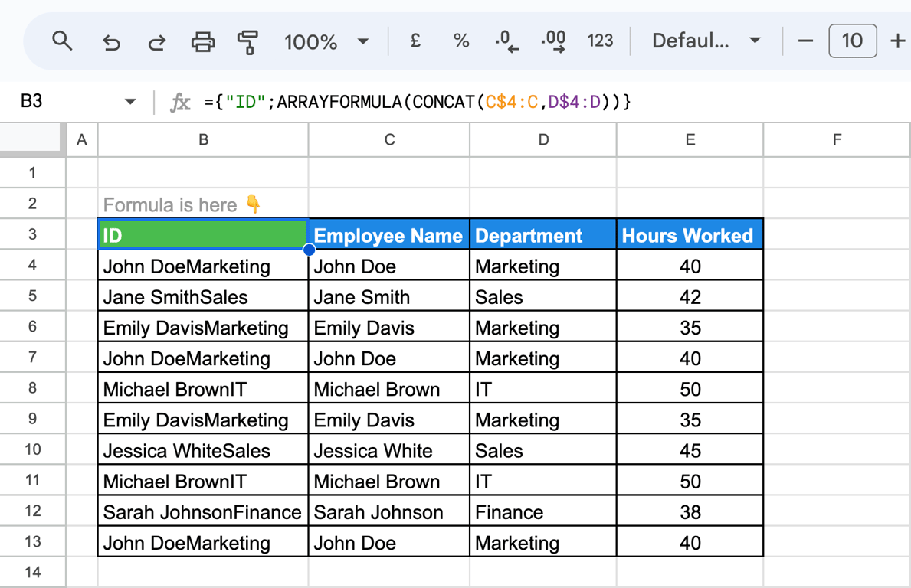Click the 'Formula is here' note cell
Viewport: 911px width, 588px height.
(x=203, y=204)
